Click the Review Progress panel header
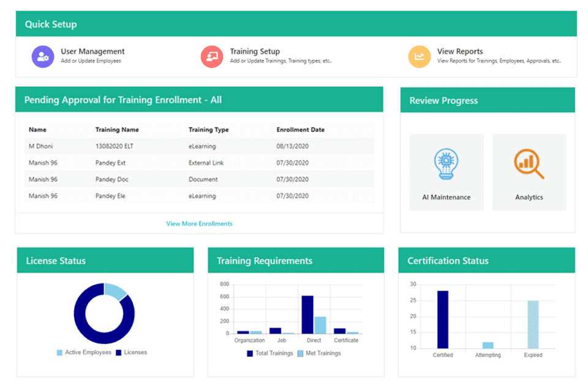Screen dimensions: 588x385 488,100
